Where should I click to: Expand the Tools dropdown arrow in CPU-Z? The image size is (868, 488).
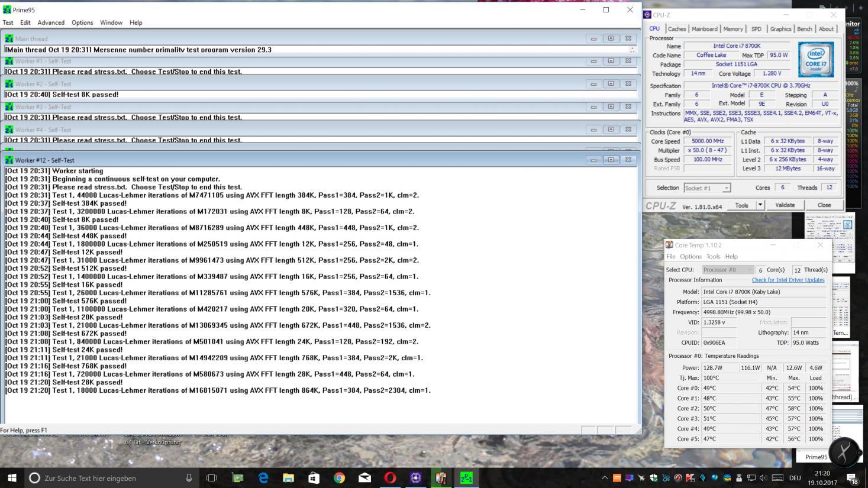click(x=760, y=205)
